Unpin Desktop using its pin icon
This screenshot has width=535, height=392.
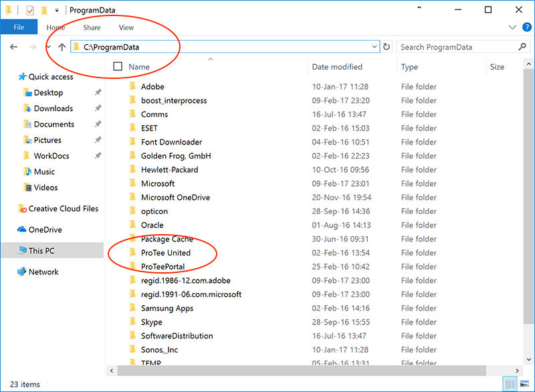pos(98,92)
